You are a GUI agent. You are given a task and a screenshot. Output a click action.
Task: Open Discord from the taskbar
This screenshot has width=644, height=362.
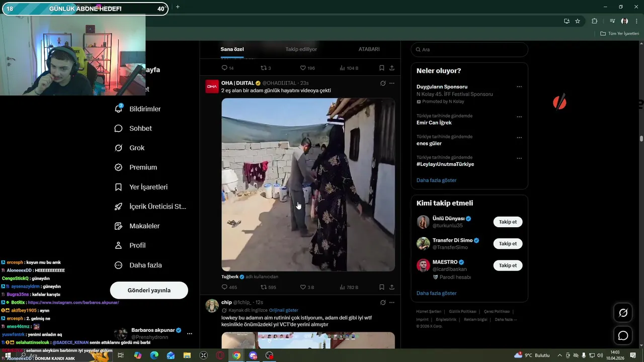pos(253,355)
